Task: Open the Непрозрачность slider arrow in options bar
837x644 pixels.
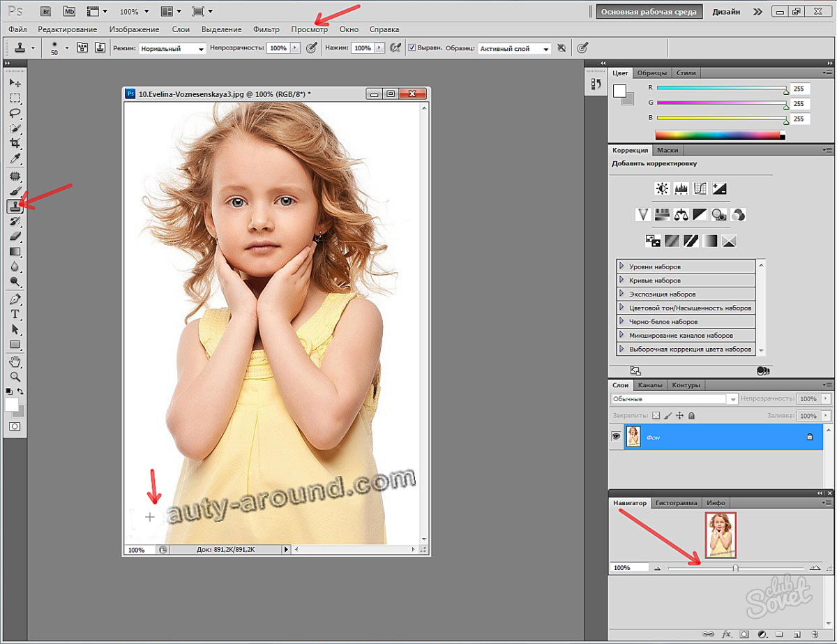Action: [x=295, y=48]
